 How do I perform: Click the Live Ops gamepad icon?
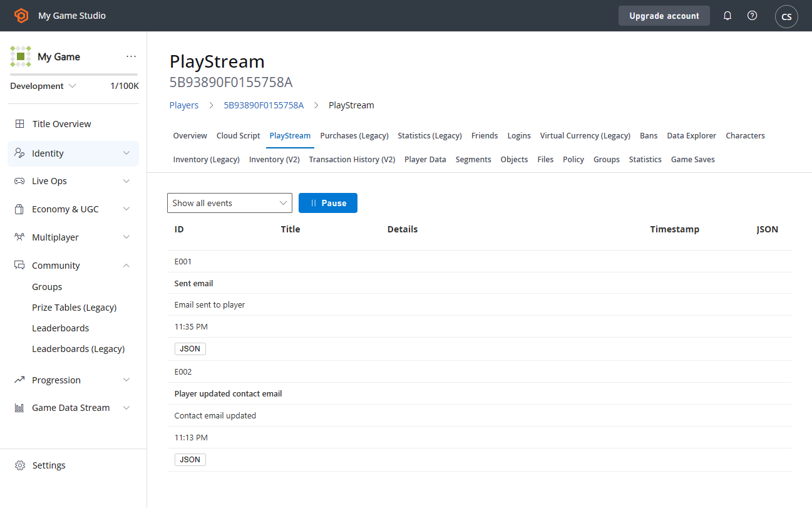click(x=20, y=181)
